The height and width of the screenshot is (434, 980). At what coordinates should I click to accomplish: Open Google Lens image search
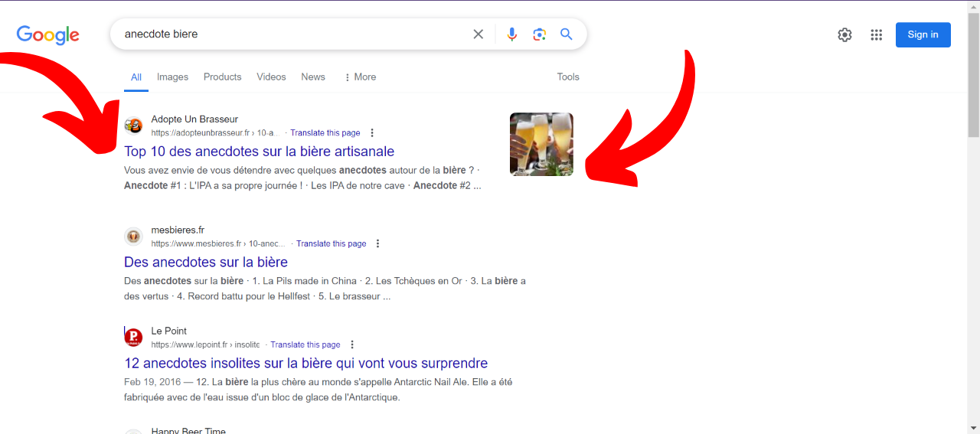(x=540, y=34)
